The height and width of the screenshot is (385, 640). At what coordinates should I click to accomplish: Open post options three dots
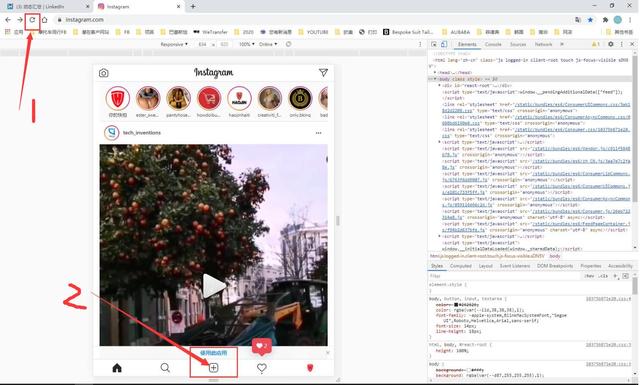318,133
